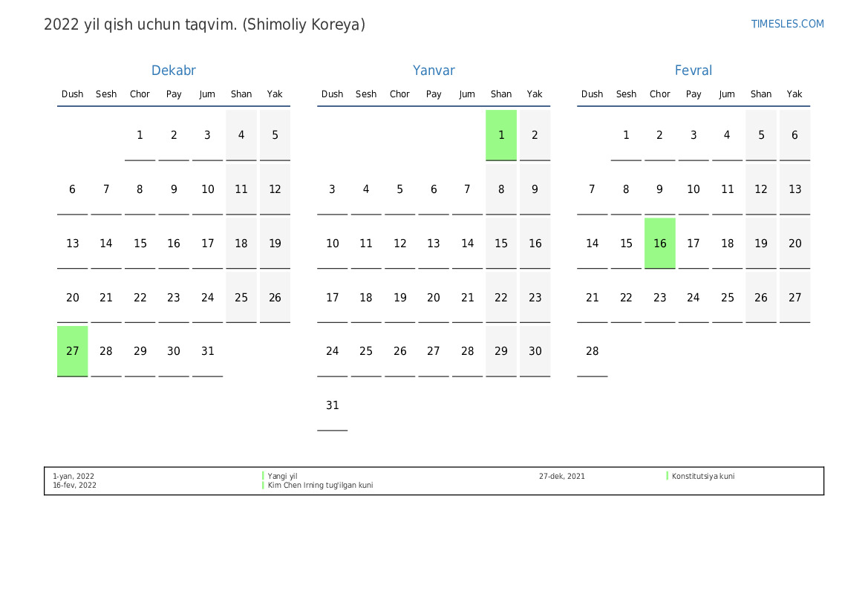Click 'Jum' header in Dekabr
Viewport: 868px width, 614px height.
[207, 94]
